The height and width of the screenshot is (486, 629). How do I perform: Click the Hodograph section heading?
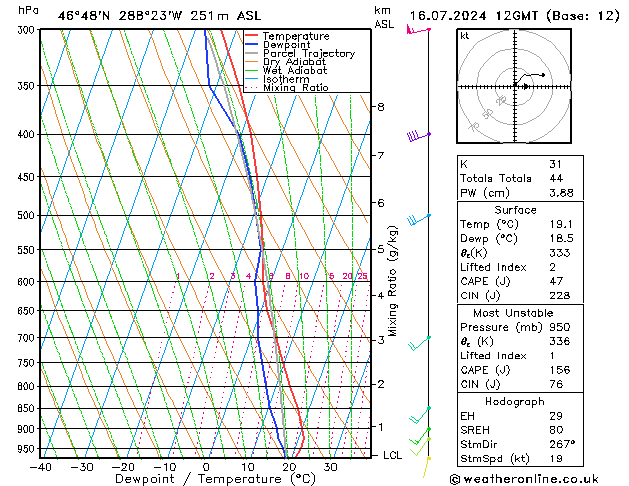515,401
